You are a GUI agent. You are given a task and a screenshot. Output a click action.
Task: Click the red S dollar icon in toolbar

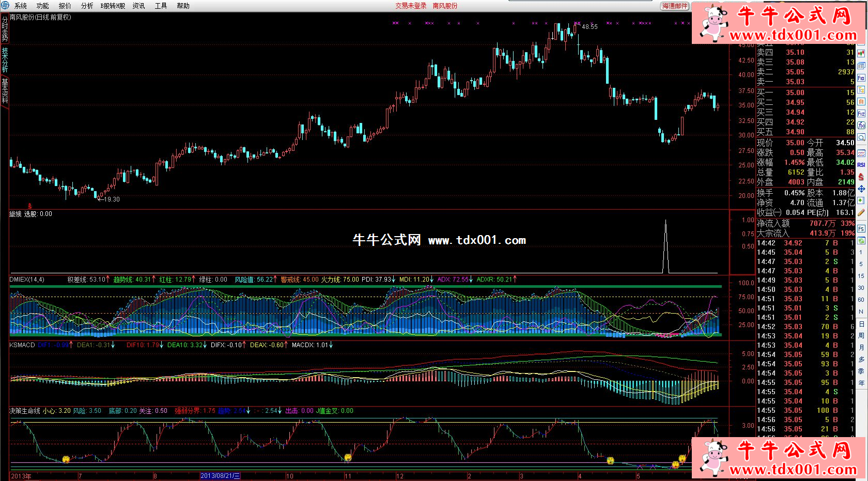[x=861, y=177]
